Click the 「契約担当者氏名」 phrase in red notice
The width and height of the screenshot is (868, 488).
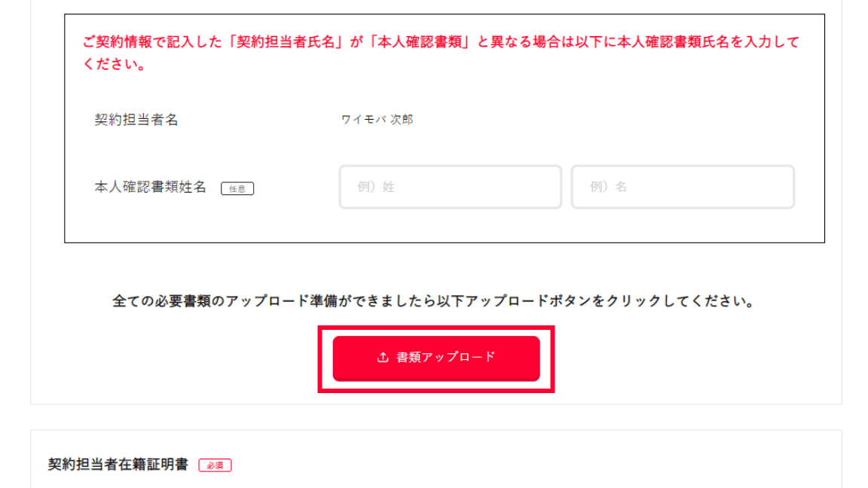click(x=290, y=42)
